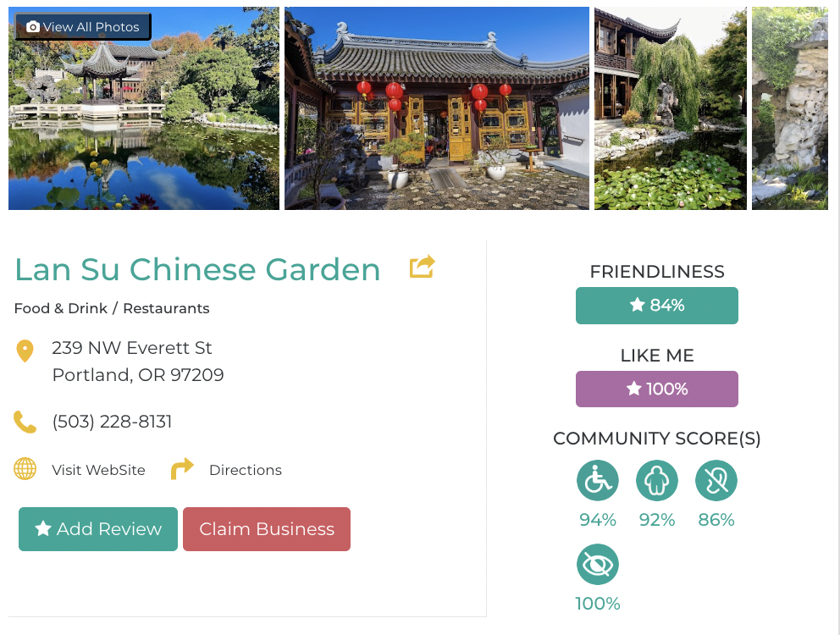
Task: Click the share icon beside the garden title
Action: pos(423,267)
